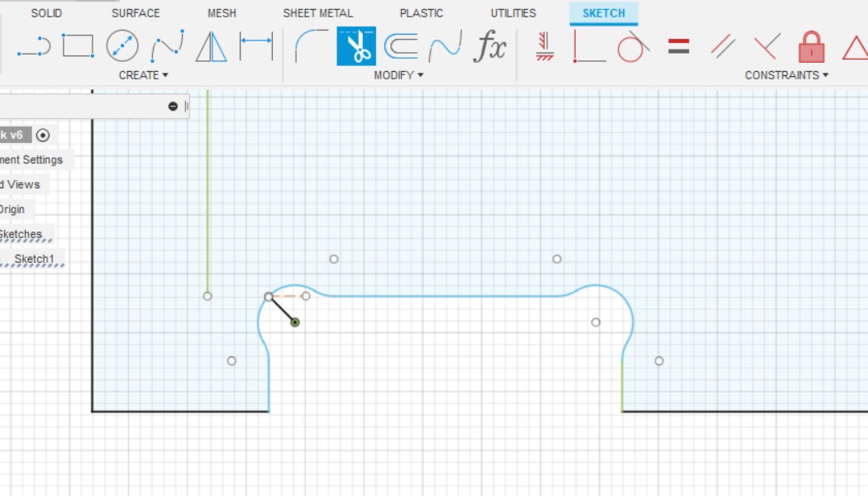Switch to the UTILITIES tab
Viewport: 868px width, 496px height.
[513, 13]
